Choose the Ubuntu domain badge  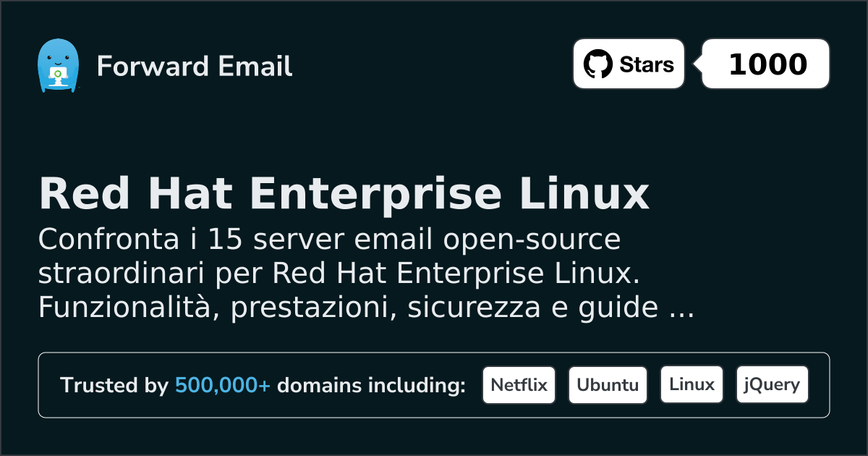[x=608, y=385]
